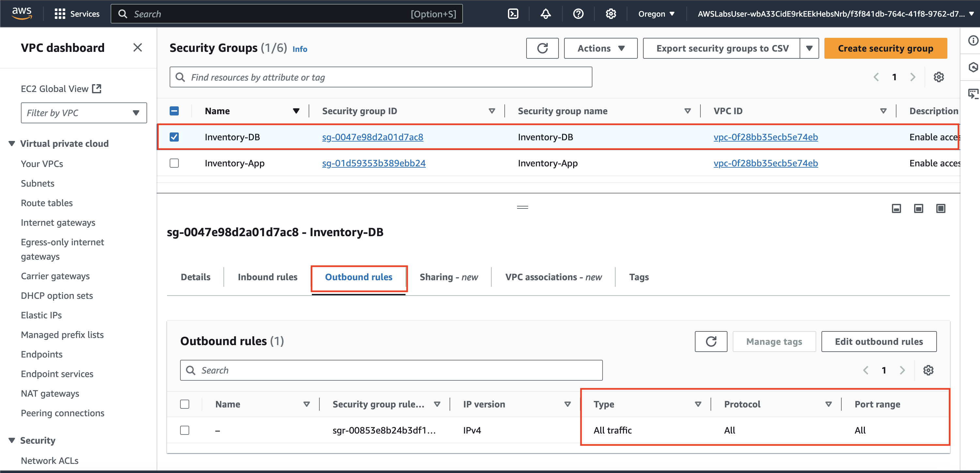Click the Find resources by attribute field
Image resolution: width=980 pixels, height=473 pixels.
pyautogui.click(x=380, y=77)
